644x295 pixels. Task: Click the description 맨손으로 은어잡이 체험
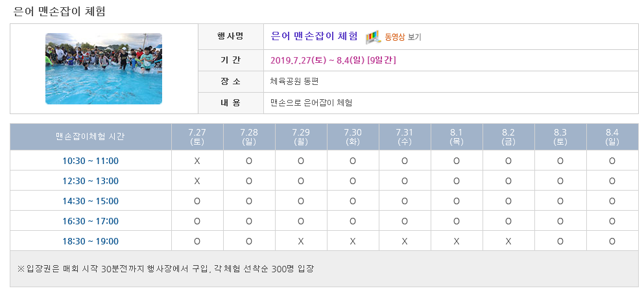pos(311,102)
